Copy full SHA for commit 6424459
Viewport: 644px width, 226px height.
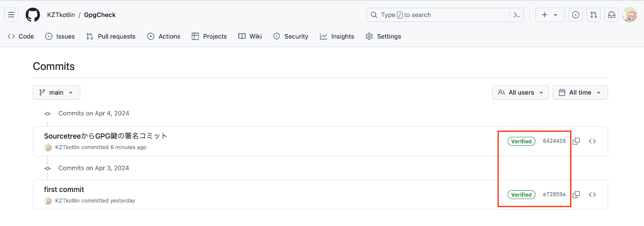[x=576, y=141]
